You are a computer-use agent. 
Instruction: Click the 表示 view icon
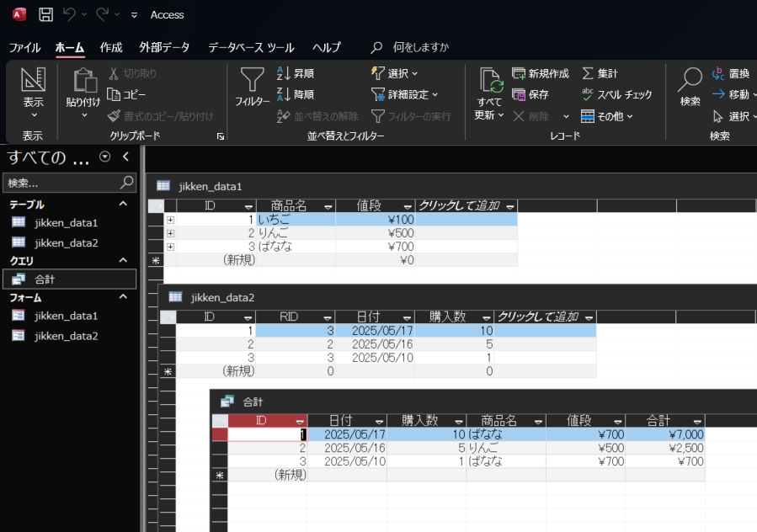tap(34, 79)
